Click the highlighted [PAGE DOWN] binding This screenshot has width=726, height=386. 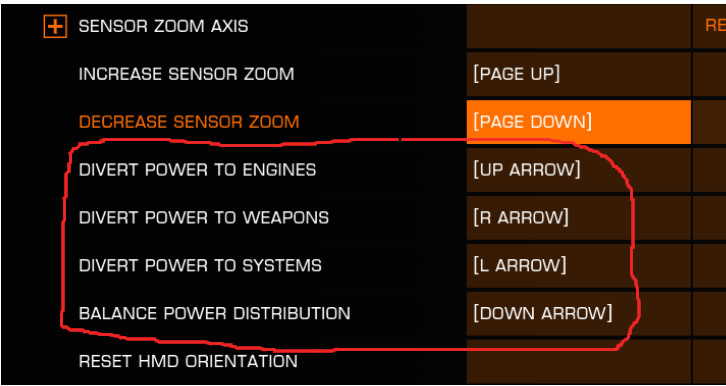(x=579, y=122)
